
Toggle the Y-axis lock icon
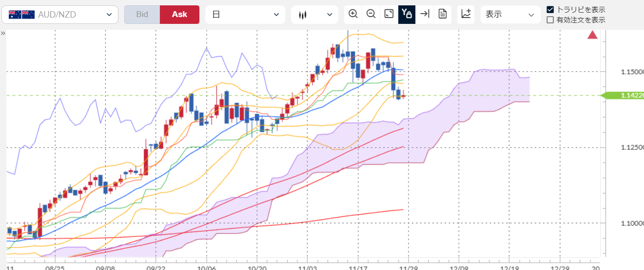(407, 14)
